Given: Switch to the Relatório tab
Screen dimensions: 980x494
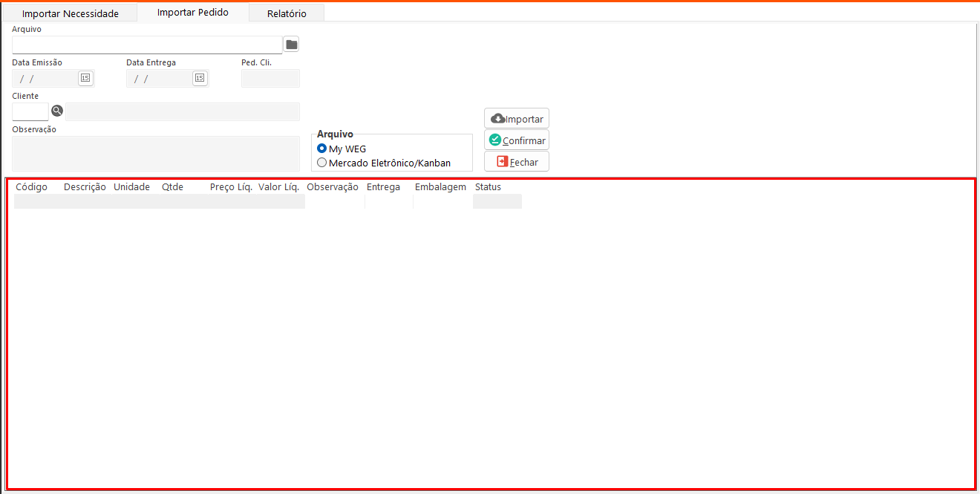Looking at the screenshot, I should coord(287,13).
